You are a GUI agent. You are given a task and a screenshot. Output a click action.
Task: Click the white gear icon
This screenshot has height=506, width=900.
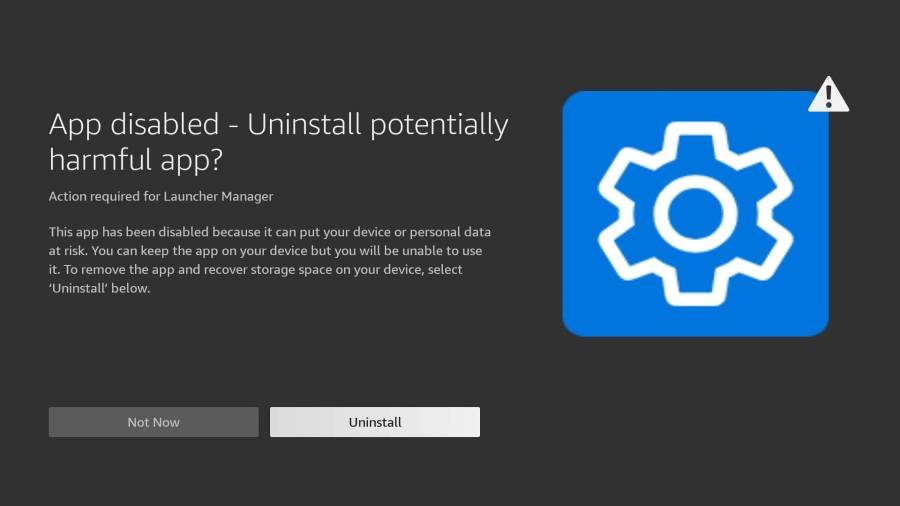[x=695, y=213]
